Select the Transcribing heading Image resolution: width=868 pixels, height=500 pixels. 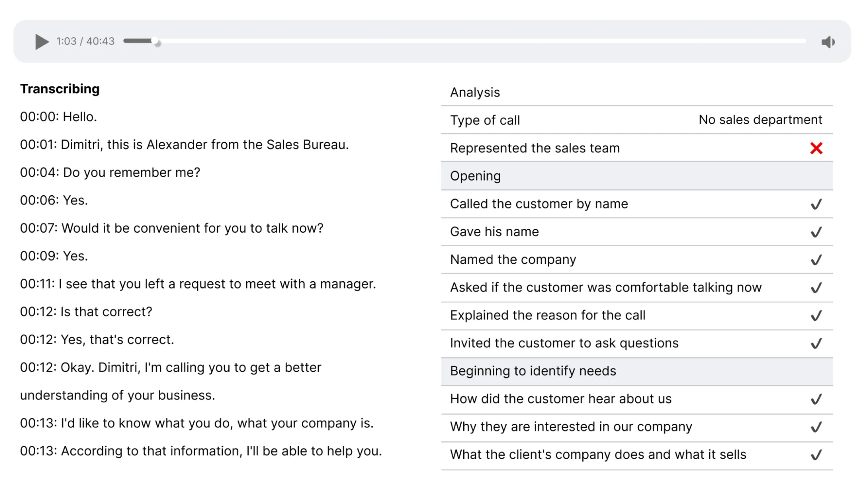coord(60,89)
